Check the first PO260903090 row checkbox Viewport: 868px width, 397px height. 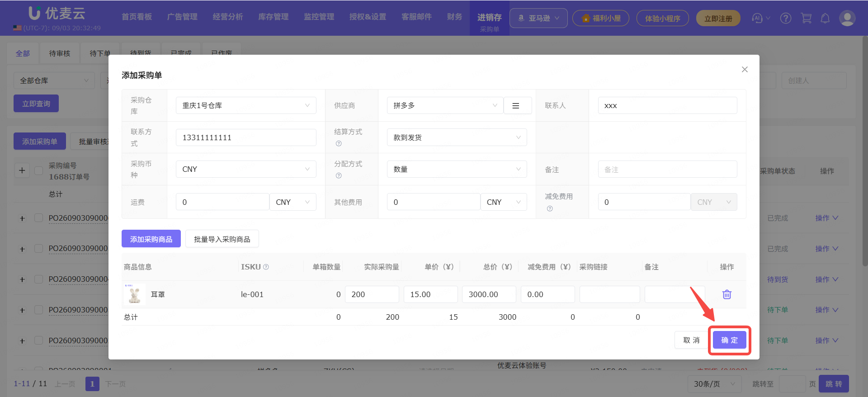tap(39, 218)
